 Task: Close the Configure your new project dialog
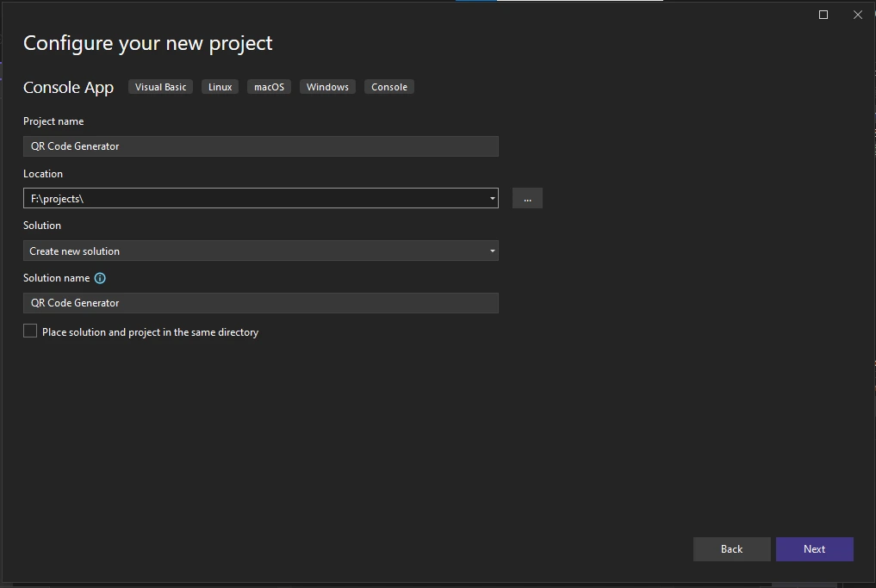tap(858, 15)
